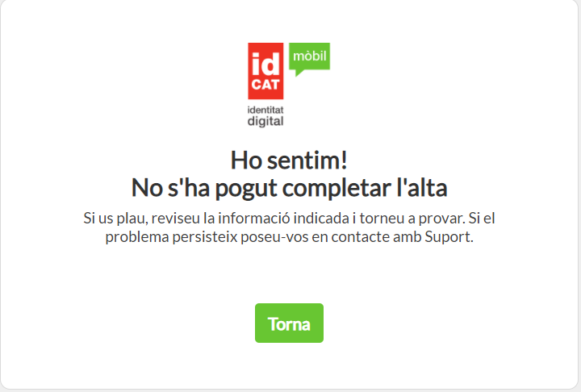This screenshot has width=581, height=392.
Task: Click the speech bubble tail under mòbil
Action: (299, 73)
